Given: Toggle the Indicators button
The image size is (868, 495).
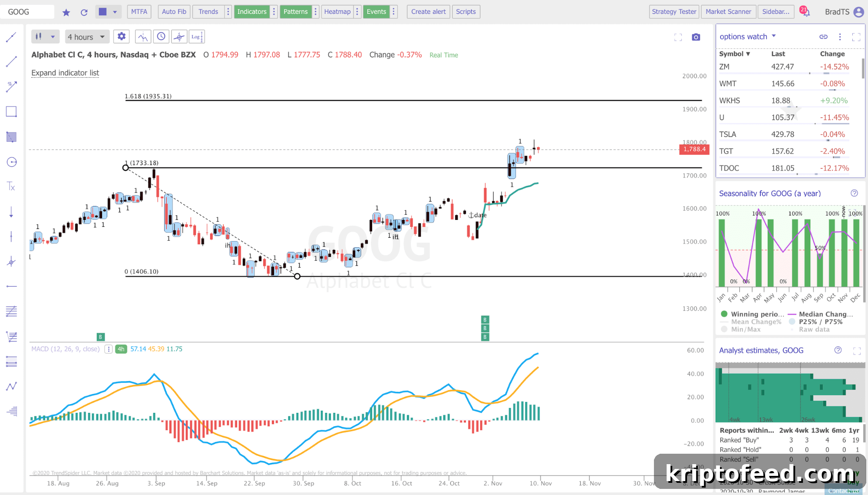Looking at the screenshot, I should click(251, 12).
